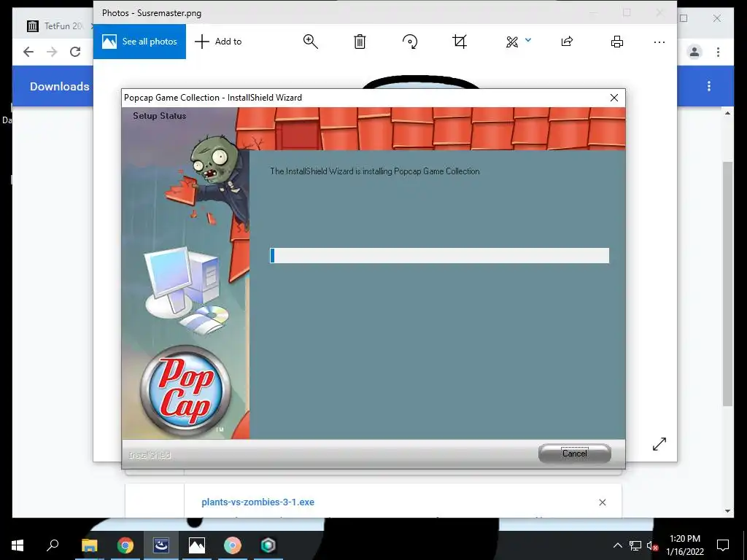Switch to Google Chrome on the taskbar
Screen dimensions: 747x560
point(125,545)
